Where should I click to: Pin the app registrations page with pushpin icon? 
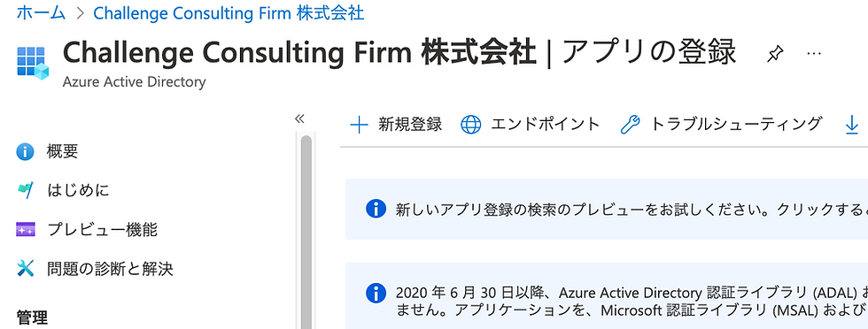[x=775, y=54]
